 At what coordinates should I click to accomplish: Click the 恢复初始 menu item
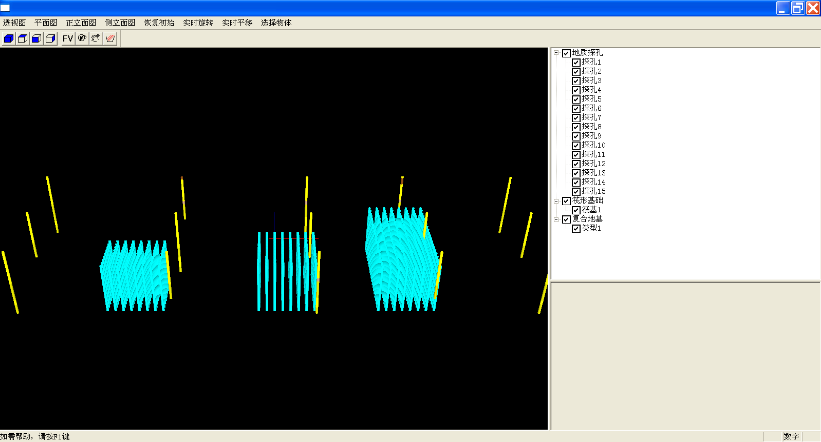point(159,23)
